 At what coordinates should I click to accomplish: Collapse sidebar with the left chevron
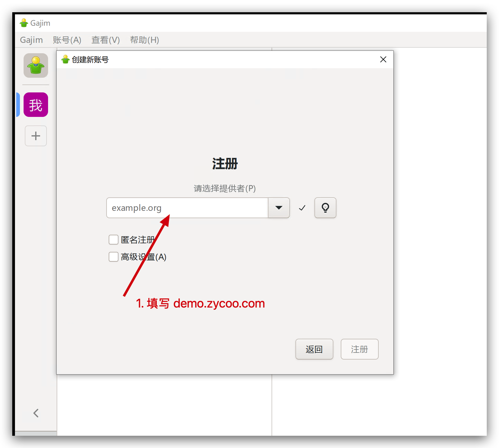[36, 413]
